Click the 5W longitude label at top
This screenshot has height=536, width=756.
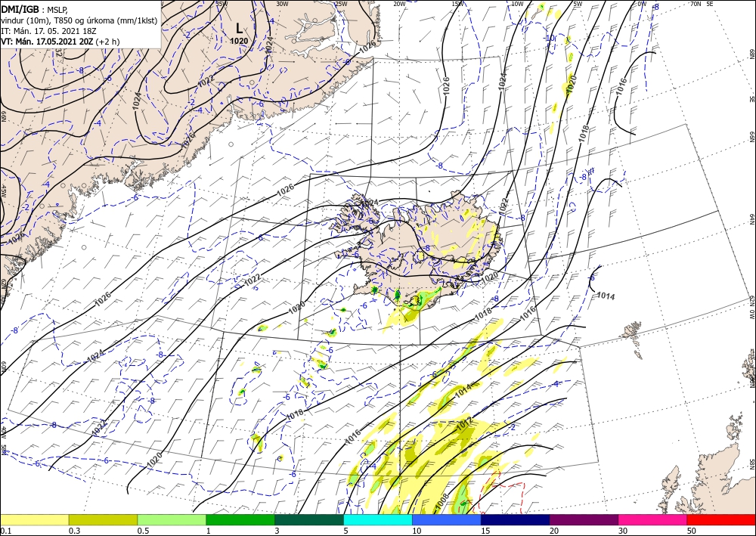(x=578, y=3)
